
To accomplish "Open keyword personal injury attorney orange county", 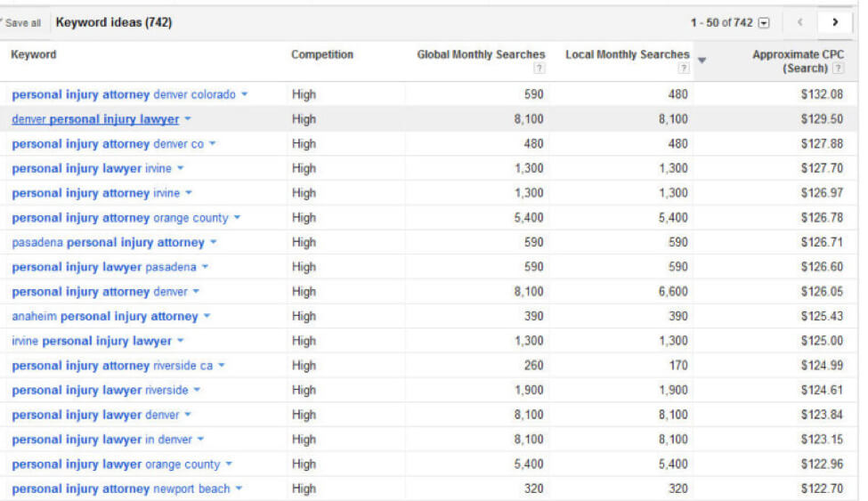I will [120, 217].
